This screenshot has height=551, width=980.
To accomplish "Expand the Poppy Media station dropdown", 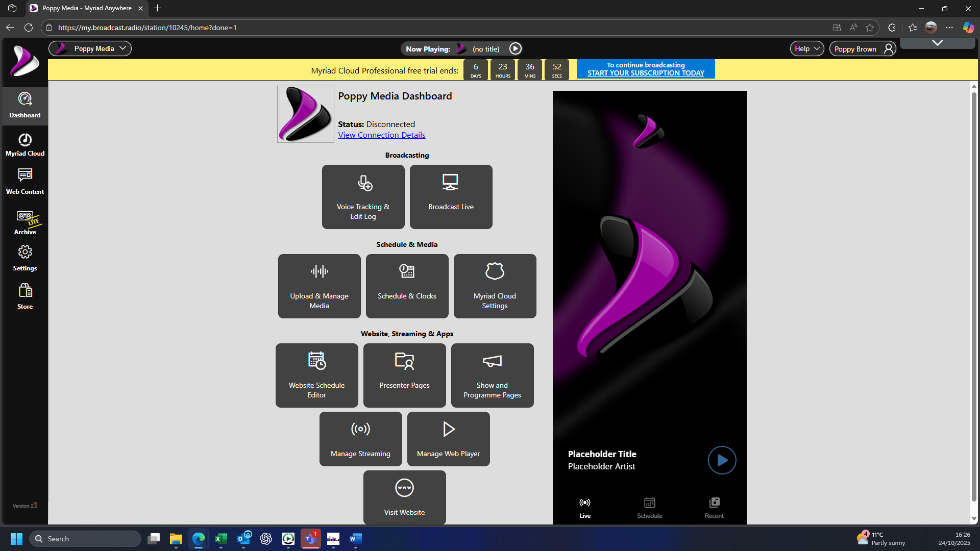I will point(90,48).
